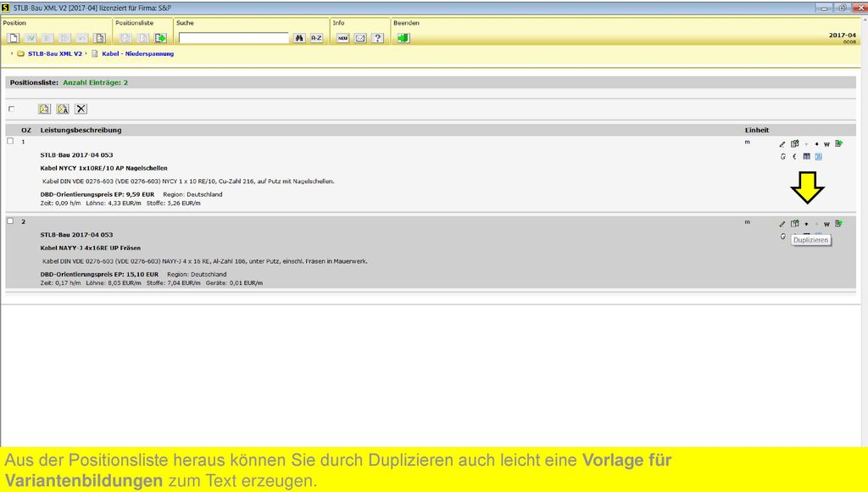This screenshot has width=868, height=492.
Task: Click the circular refresh icon in position 1
Action: (782, 157)
